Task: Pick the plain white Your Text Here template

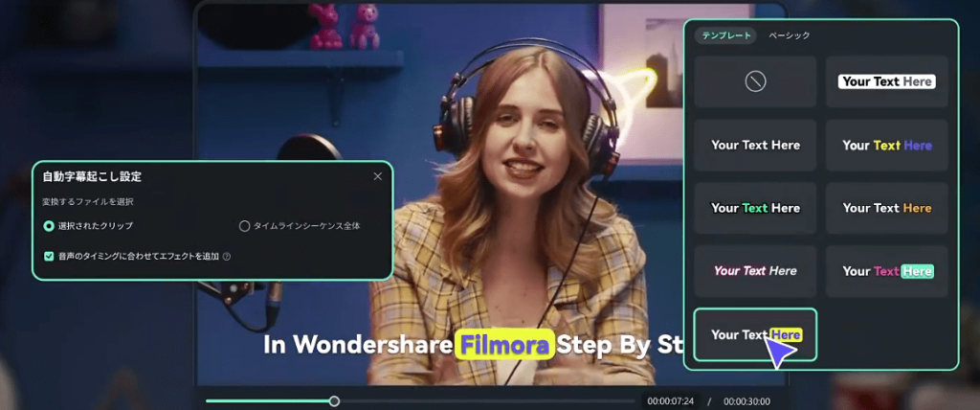Action: 756,146
